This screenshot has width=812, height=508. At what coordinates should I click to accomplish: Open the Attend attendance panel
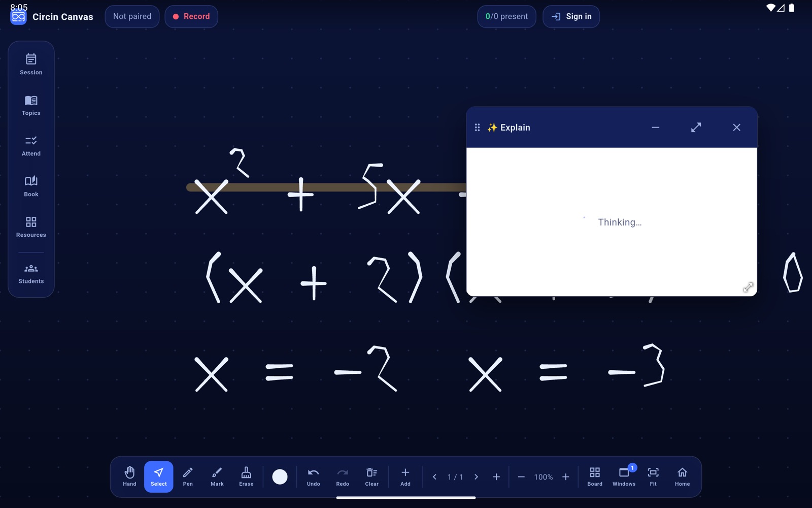pyautogui.click(x=31, y=146)
